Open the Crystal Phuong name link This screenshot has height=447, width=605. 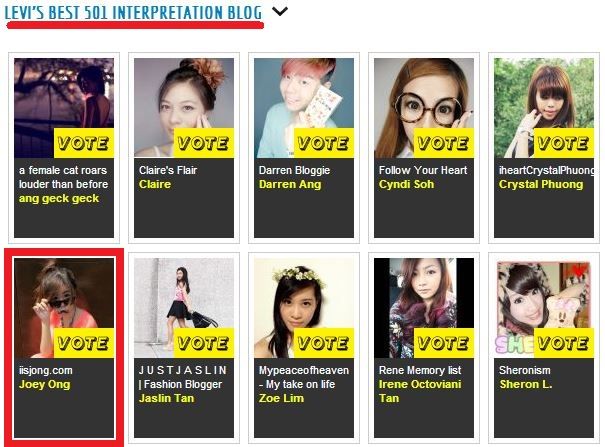[x=541, y=184]
